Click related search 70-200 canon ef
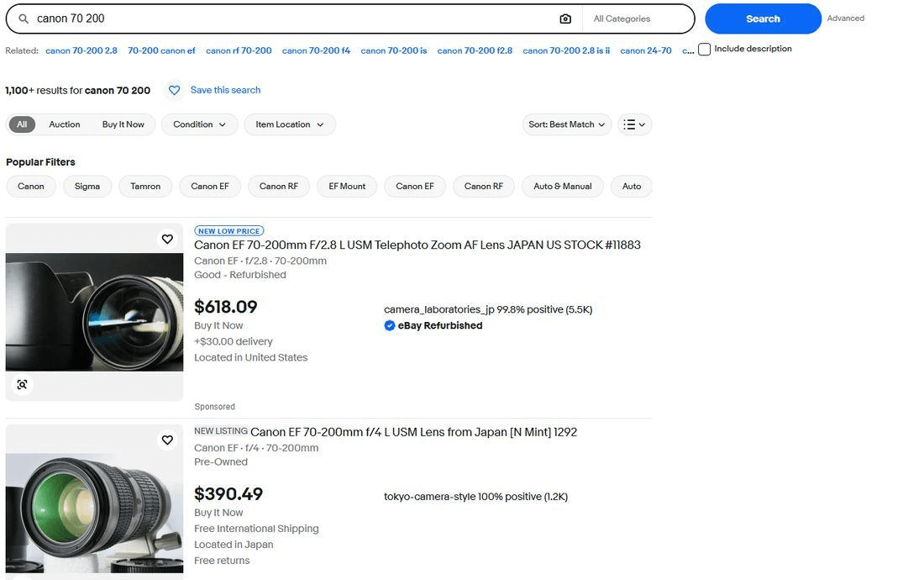 161,50
